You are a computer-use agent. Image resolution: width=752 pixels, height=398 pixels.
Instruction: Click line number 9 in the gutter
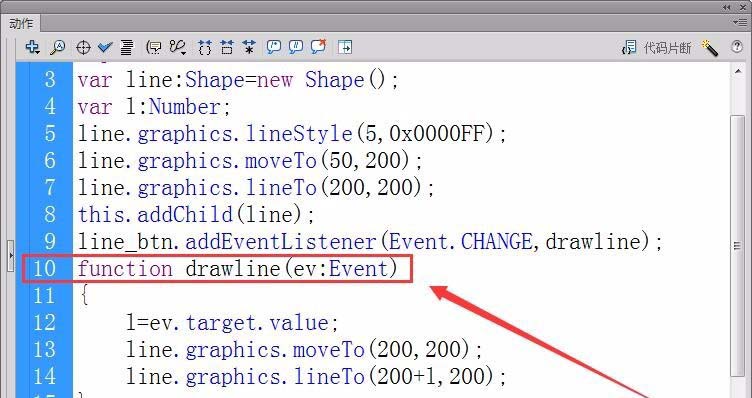click(x=50, y=241)
